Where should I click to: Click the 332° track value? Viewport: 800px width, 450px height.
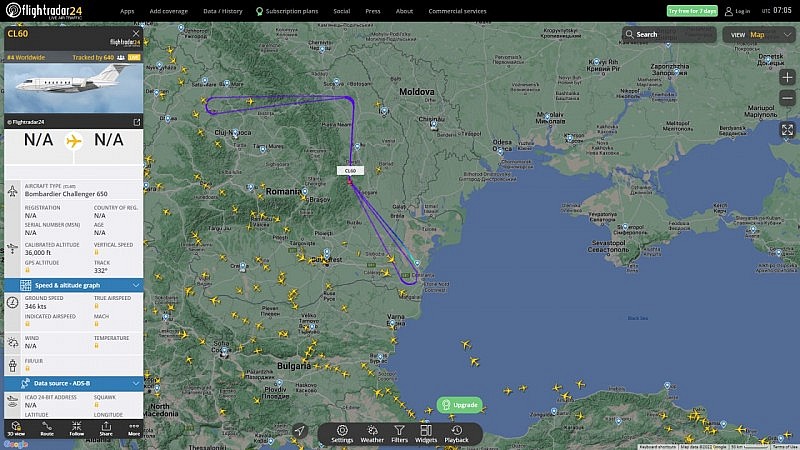[x=101, y=270]
